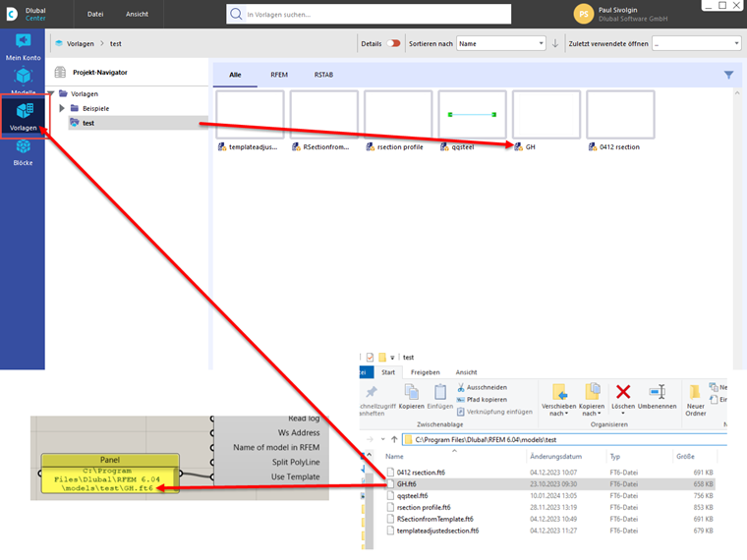Click test in the breadcrumb

click(x=116, y=43)
